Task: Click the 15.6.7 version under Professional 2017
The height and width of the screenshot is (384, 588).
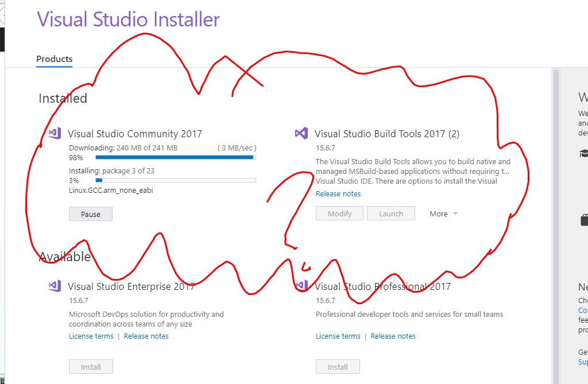Action: pyautogui.click(x=326, y=300)
